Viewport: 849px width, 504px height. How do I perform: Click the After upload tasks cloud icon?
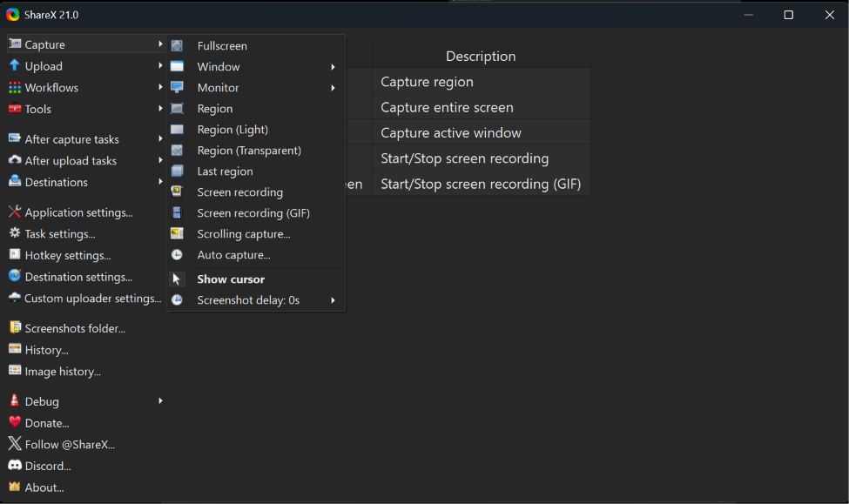coord(15,160)
